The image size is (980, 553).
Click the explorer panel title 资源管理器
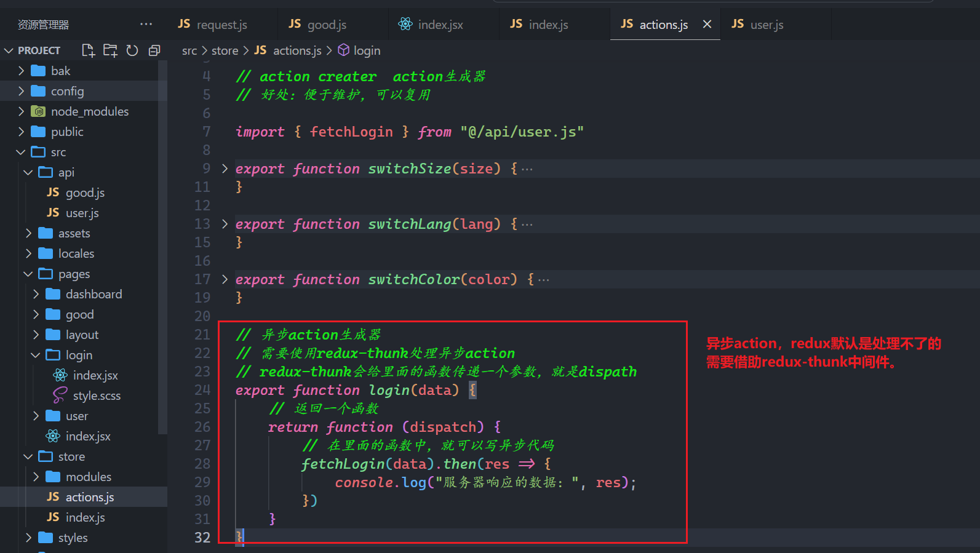[x=43, y=25]
